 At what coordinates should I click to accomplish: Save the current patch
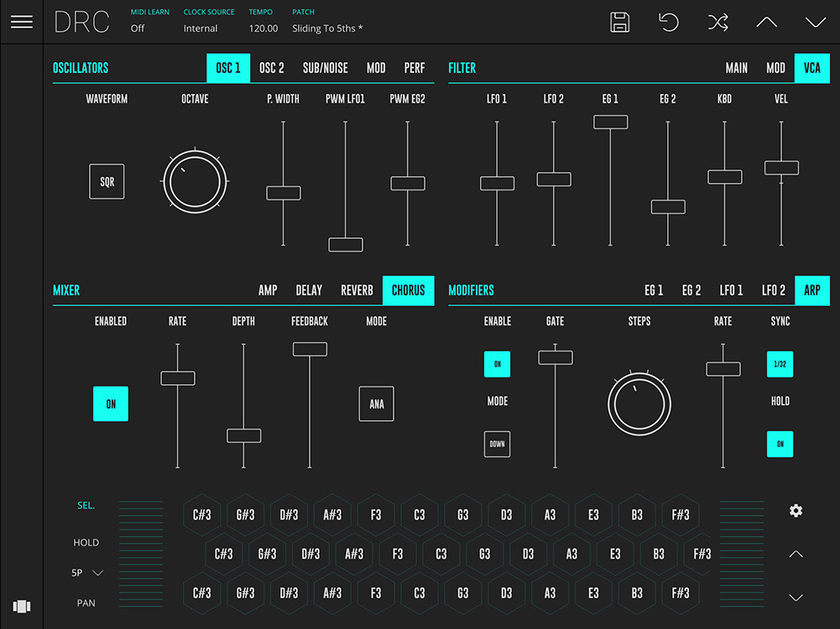pyautogui.click(x=619, y=22)
